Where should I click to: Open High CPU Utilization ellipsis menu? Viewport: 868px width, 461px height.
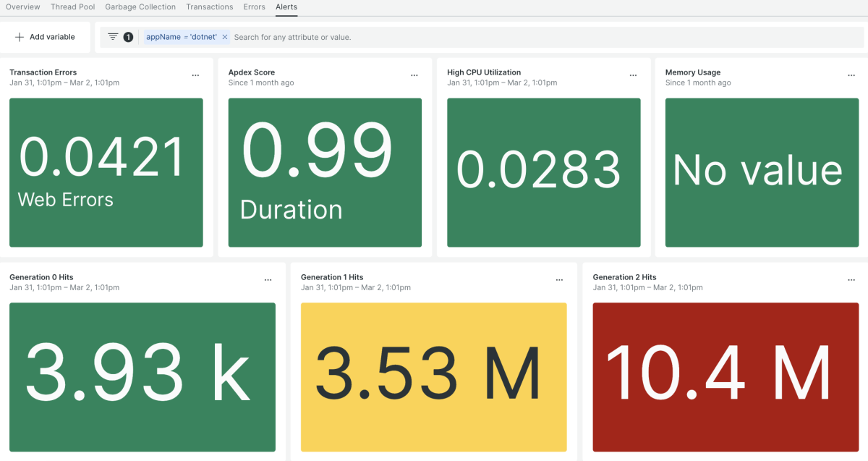(x=633, y=75)
